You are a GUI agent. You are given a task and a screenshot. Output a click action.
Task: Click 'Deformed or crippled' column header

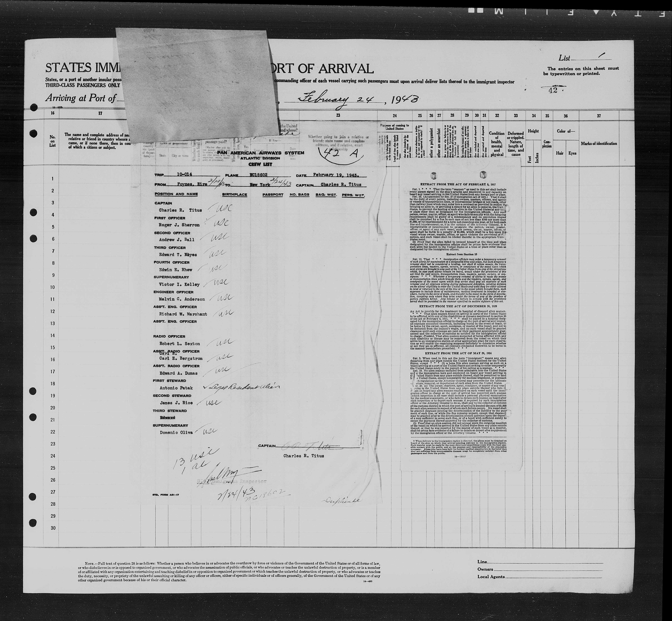tap(515, 144)
